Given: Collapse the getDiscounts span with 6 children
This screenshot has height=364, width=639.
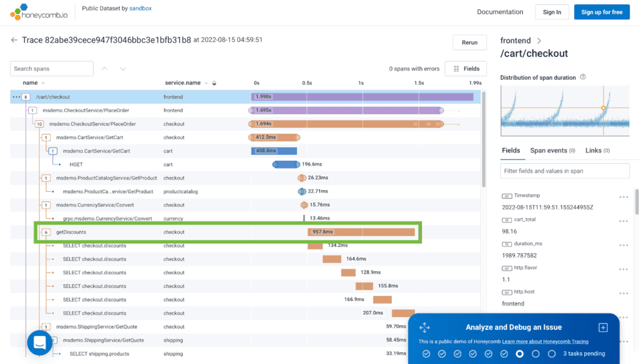Looking at the screenshot, I should point(46,232).
